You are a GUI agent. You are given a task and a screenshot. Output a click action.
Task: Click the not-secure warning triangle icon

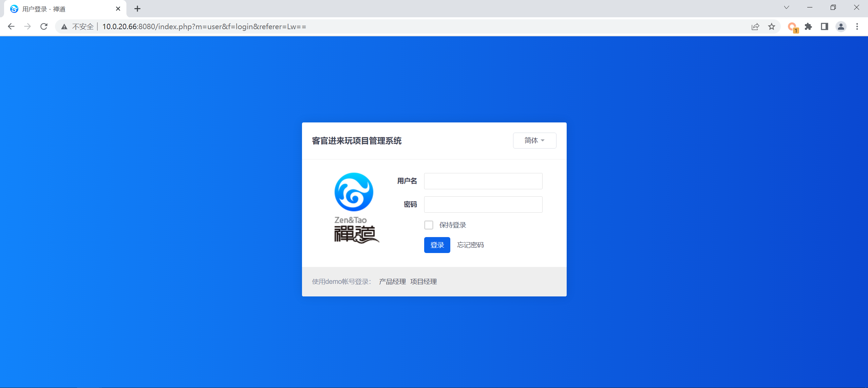click(64, 26)
